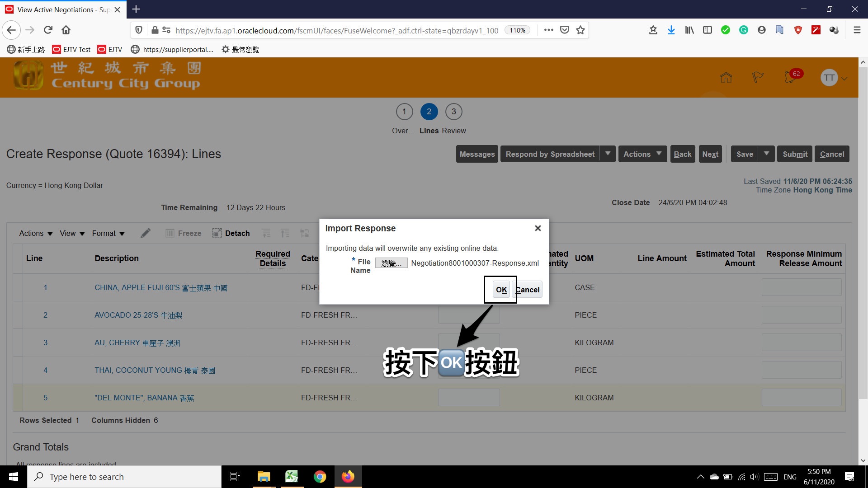
Task: Save page to Pocket icon
Action: tap(564, 30)
